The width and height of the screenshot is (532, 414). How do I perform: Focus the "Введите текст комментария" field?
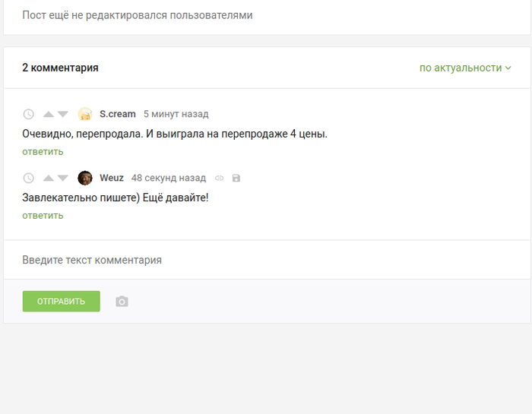266,260
